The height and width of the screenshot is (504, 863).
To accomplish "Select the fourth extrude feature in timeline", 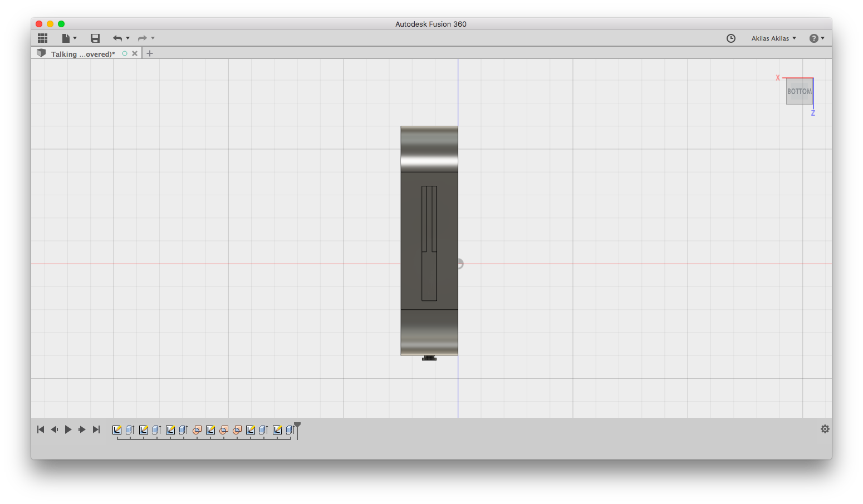I will pyautogui.click(x=264, y=430).
